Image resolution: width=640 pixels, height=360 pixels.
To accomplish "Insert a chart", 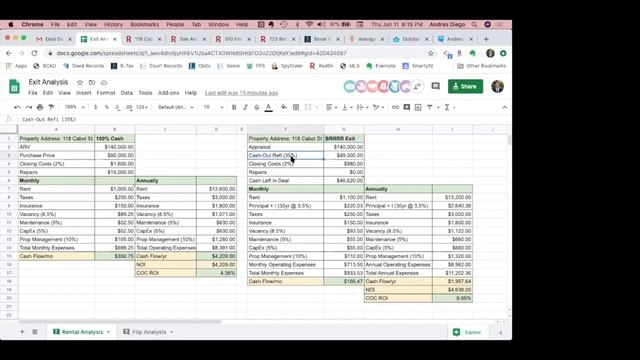I will coord(418,107).
